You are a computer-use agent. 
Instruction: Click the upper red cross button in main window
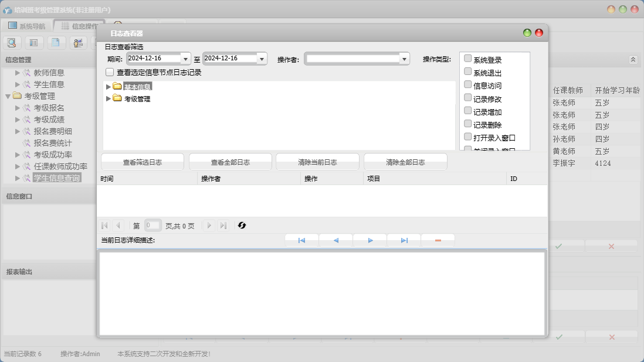(611, 247)
